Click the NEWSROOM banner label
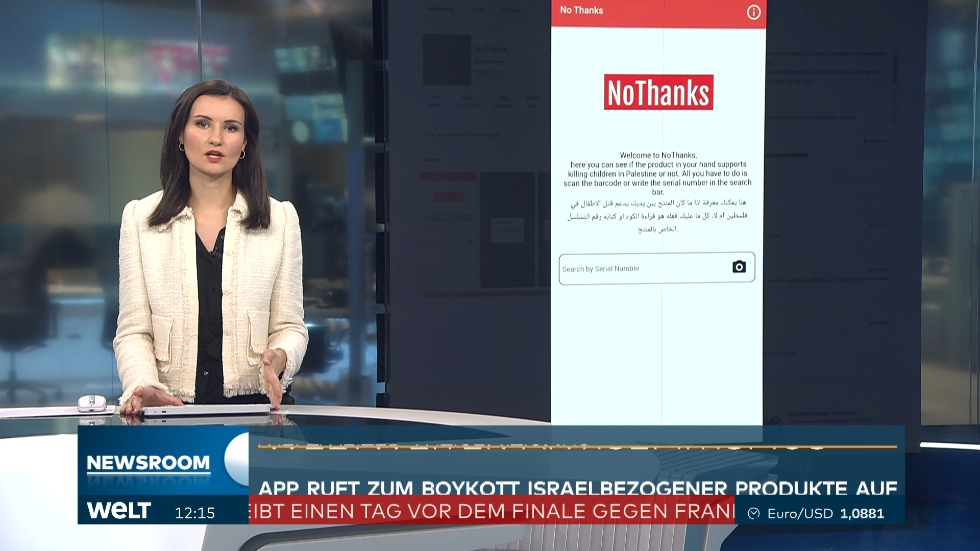 click(x=148, y=463)
